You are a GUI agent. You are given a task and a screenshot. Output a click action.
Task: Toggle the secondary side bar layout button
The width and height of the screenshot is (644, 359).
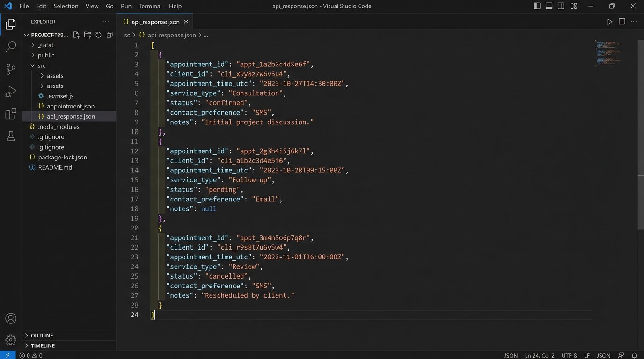[x=561, y=6]
